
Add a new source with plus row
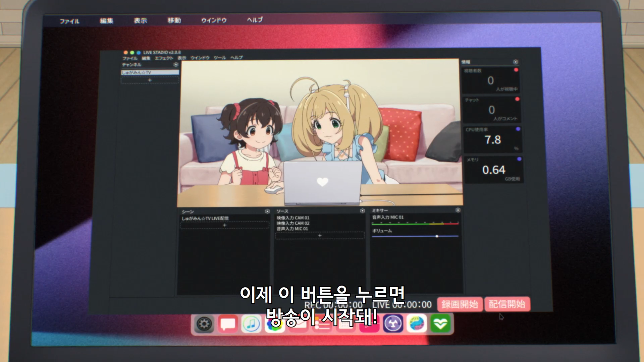tap(320, 236)
